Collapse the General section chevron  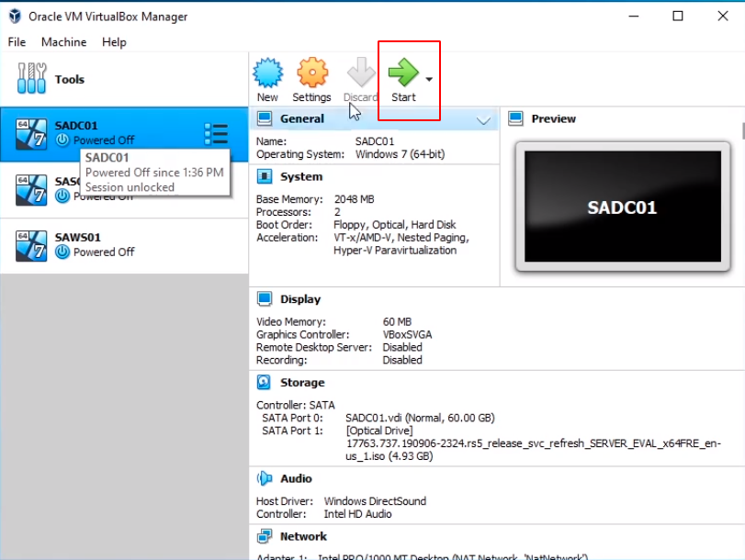pyautogui.click(x=484, y=119)
